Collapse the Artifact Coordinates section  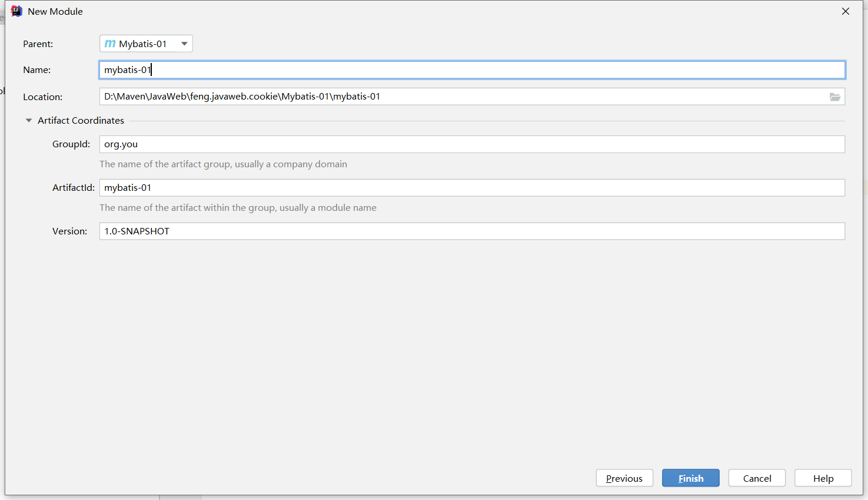click(x=28, y=121)
